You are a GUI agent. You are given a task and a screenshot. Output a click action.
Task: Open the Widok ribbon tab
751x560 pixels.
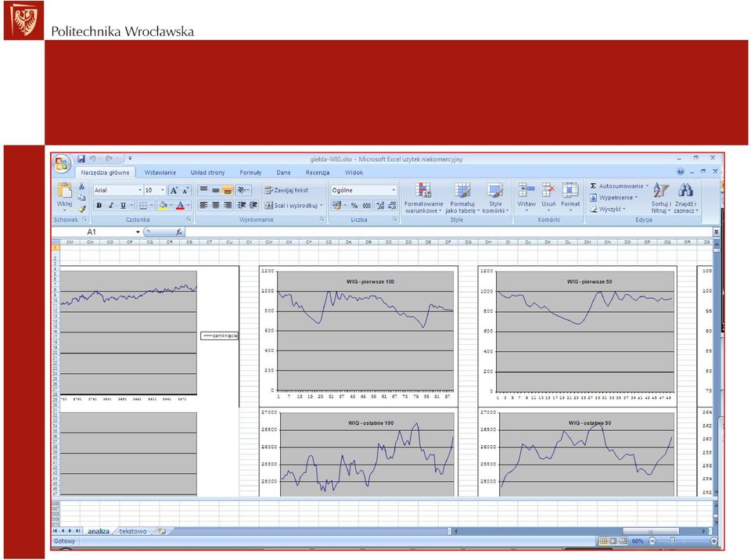pos(354,172)
